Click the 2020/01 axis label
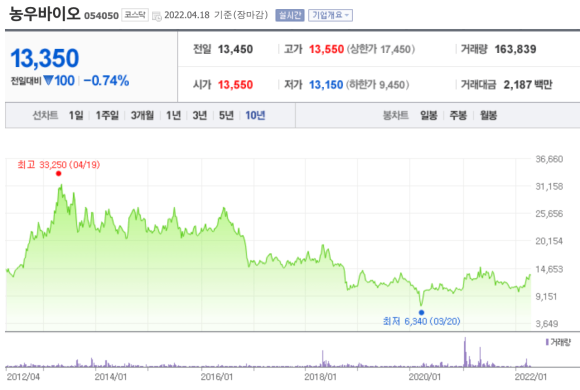This screenshot has height=390, width=580. click(x=425, y=377)
